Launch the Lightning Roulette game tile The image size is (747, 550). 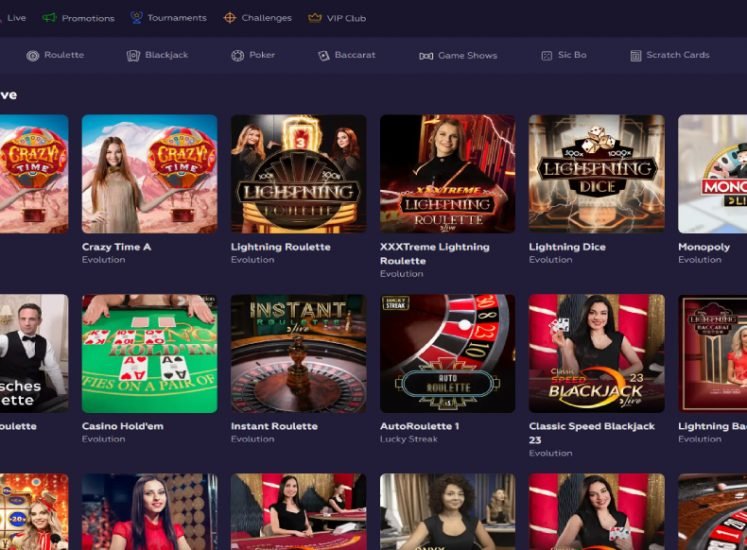298,174
